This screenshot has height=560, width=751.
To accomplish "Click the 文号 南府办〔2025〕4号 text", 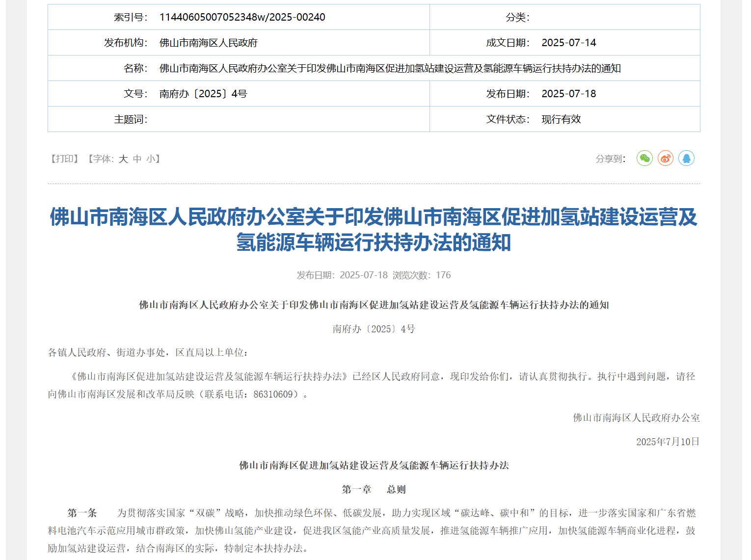I will [203, 93].
